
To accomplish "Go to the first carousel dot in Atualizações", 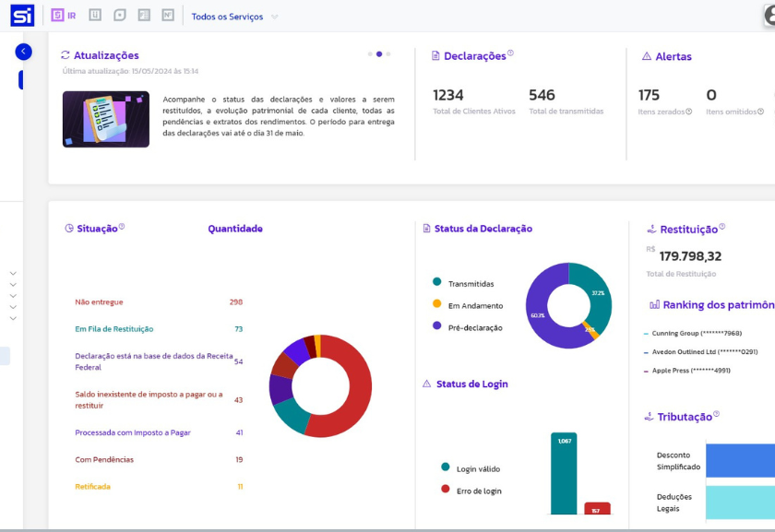I will [x=370, y=54].
